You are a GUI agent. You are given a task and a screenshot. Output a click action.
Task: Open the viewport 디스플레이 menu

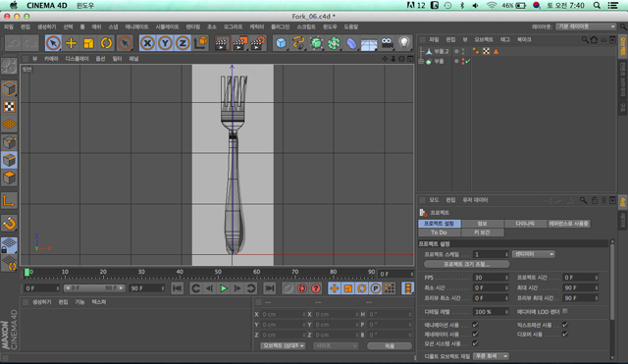pos(77,59)
